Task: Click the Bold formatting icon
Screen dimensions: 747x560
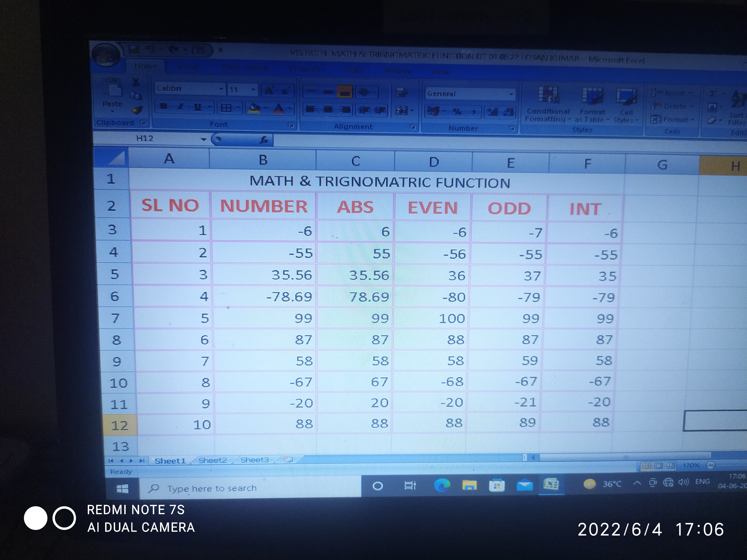Action: 164,107
